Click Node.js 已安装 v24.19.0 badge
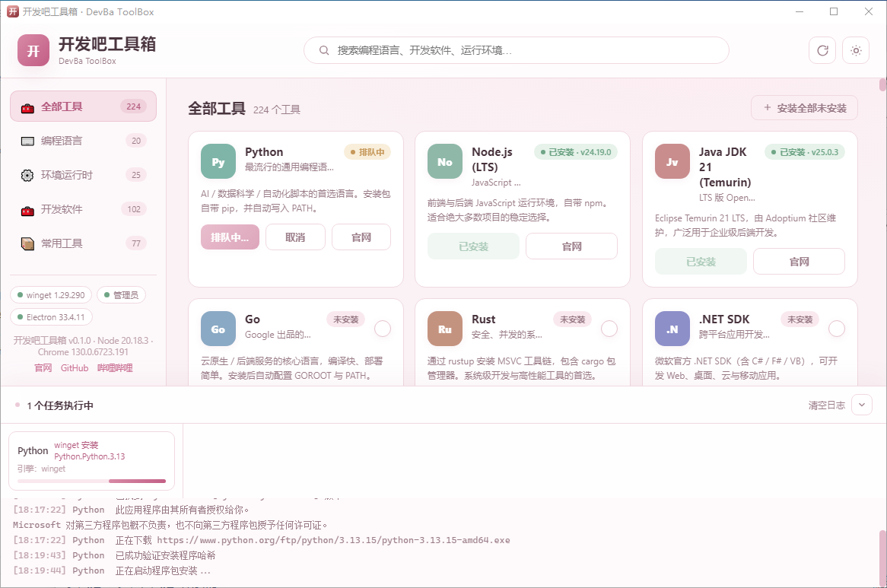Viewport: 887px width, 588px height. coord(576,152)
